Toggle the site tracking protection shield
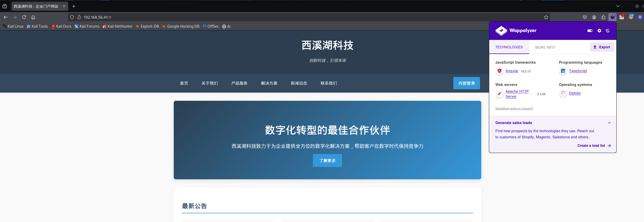The width and height of the screenshot is (644, 222). pyautogui.click(x=72, y=17)
